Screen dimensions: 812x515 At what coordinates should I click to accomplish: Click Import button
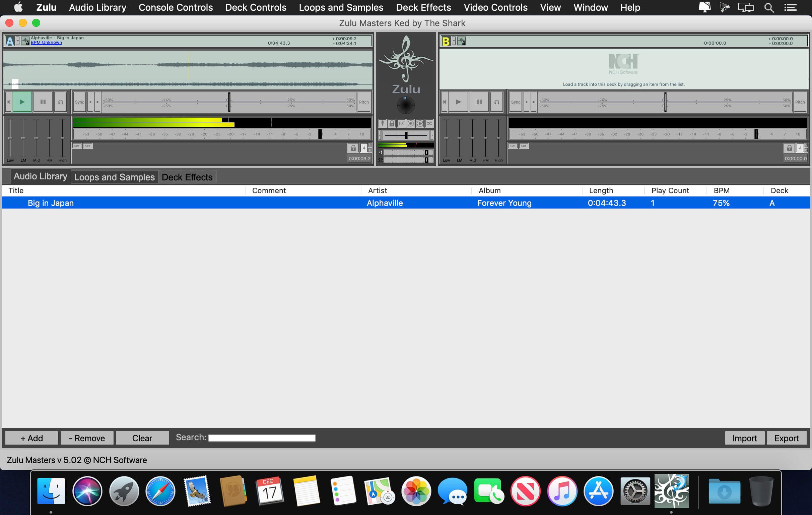[x=744, y=438]
